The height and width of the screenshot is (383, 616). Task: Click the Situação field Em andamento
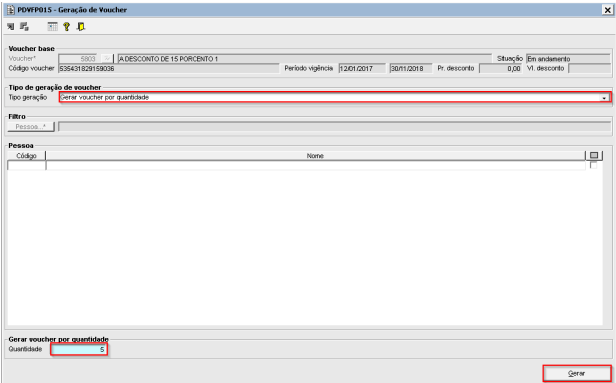pos(568,59)
